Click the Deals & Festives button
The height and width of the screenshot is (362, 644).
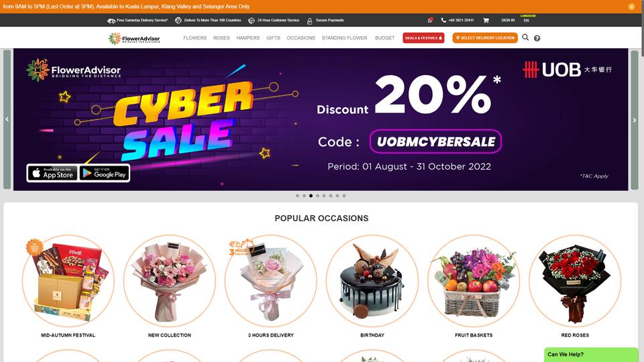[423, 38]
